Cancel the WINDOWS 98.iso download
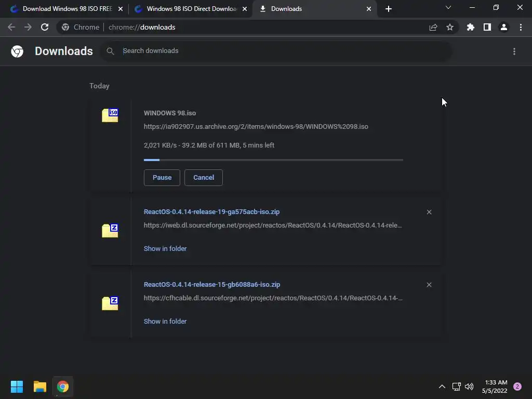 [x=204, y=178]
